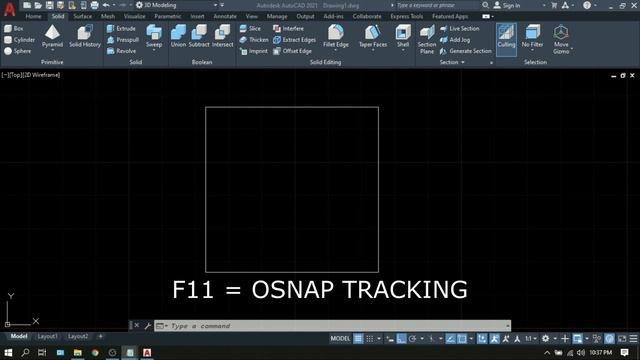Image resolution: width=640 pixels, height=360 pixels.
Task: Toggle polar tracking in status bar
Action: (413, 339)
